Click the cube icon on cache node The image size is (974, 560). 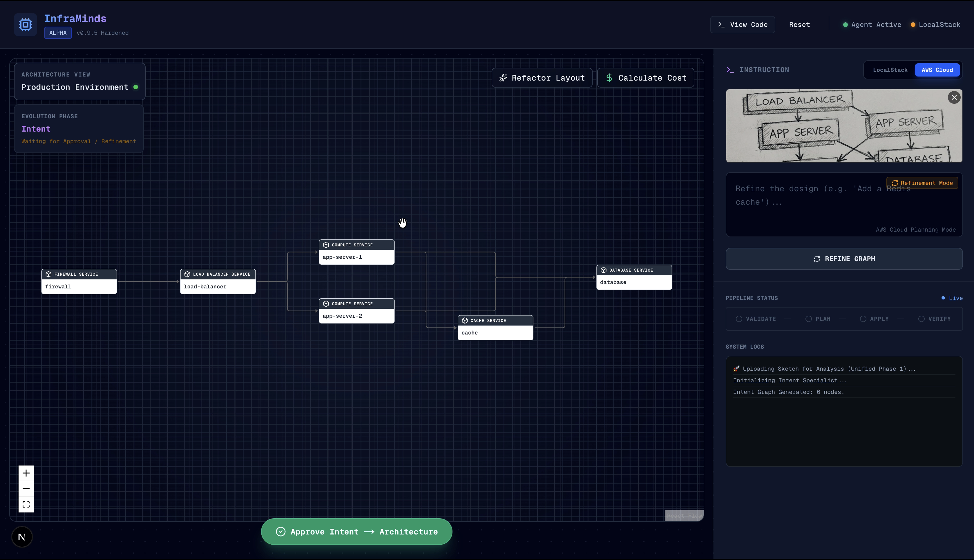click(x=464, y=320)
